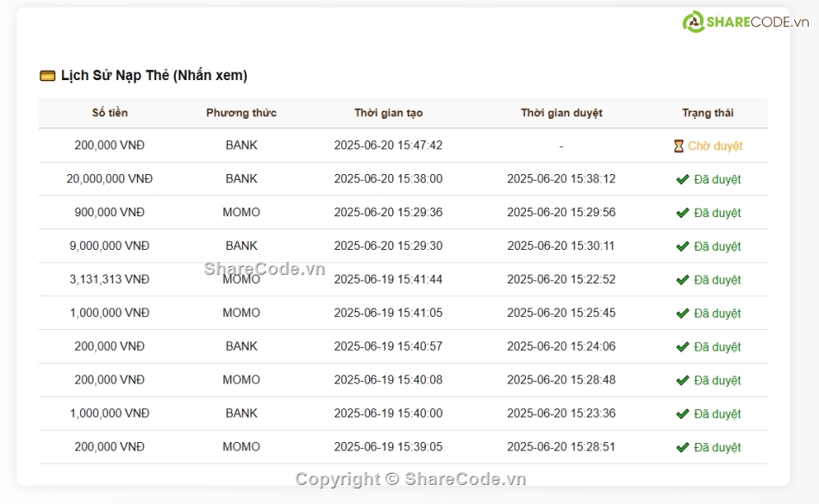The image size is (819, 504).
Task: Click BANK method in the 9,000,000 VNĐ row
Action: 241,246
